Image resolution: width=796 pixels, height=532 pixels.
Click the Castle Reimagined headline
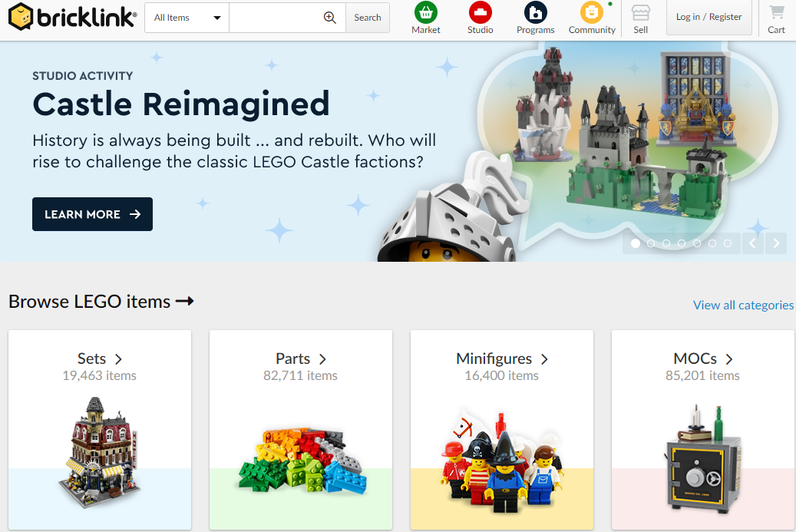[x=181, y=104]
